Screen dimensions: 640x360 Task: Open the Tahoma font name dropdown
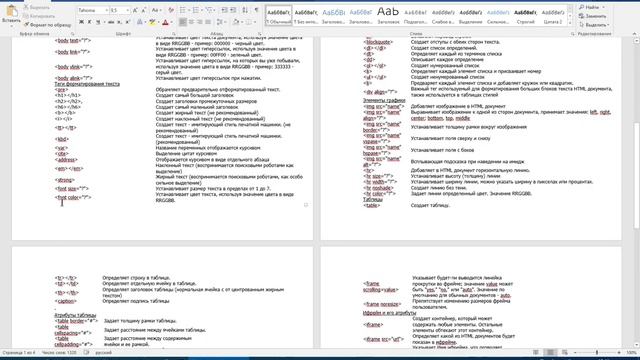107,10
